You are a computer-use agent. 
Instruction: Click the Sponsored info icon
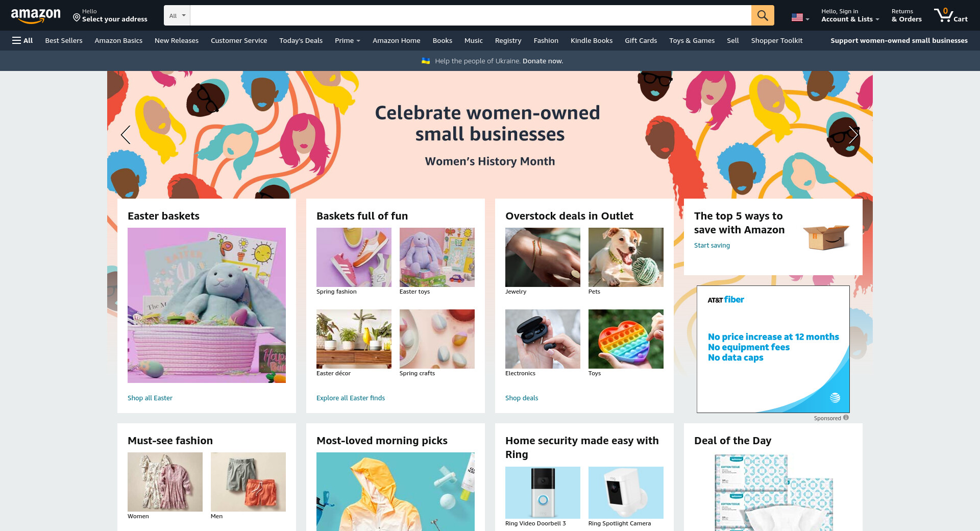(x=846, y=418)
